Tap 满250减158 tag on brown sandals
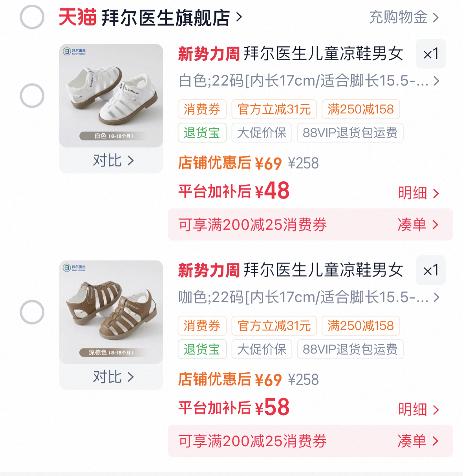 point(361,326)
